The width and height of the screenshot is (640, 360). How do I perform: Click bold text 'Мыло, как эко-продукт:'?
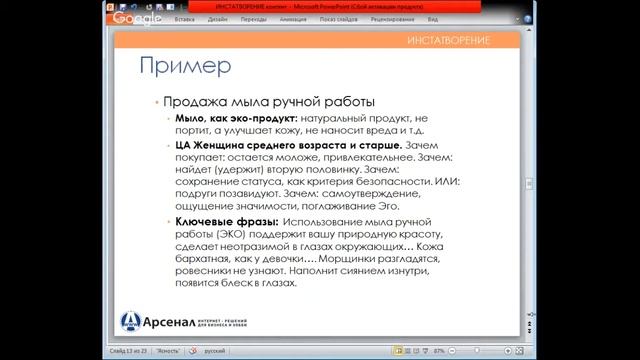[236, 118]
